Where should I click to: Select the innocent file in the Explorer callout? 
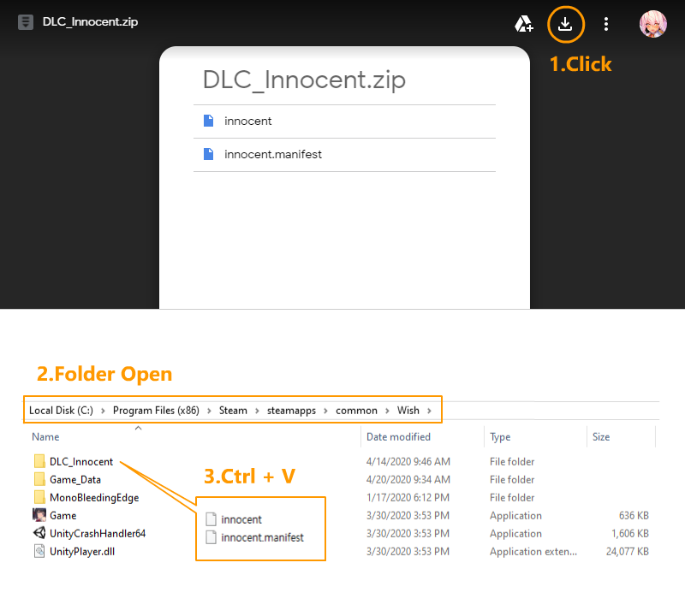pos(241,519)
